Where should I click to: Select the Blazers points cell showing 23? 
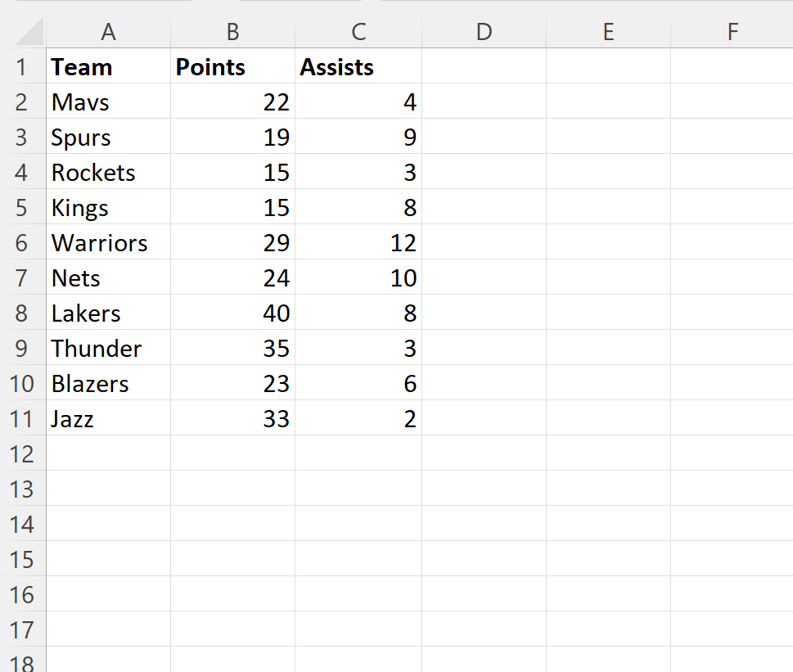(232, 384)
